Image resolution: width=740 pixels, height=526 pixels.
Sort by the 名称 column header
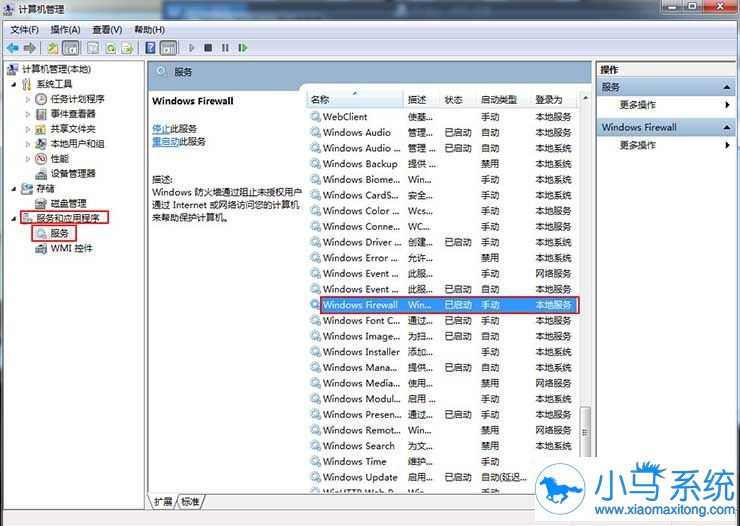pyautogui.click(x=355, y=100)
